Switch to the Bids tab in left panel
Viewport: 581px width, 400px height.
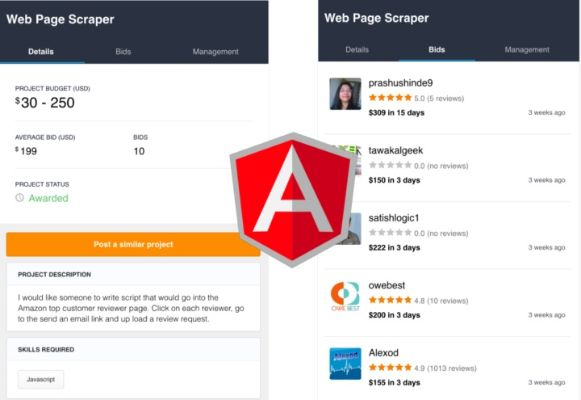(123, 51)
